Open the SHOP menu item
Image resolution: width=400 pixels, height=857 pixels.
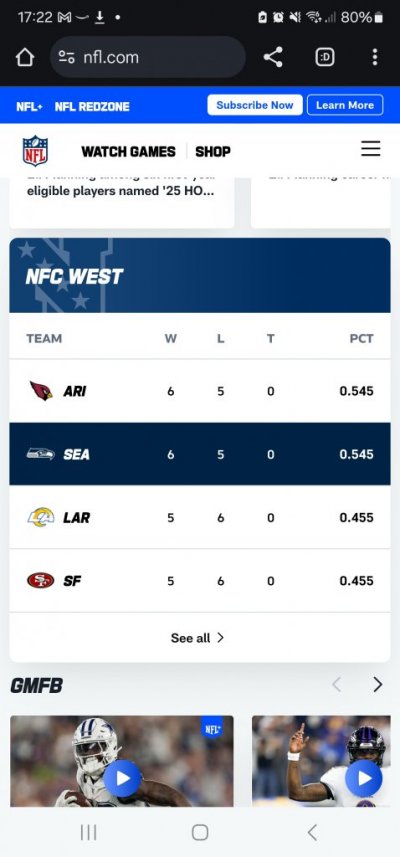[x=213, y=151]
